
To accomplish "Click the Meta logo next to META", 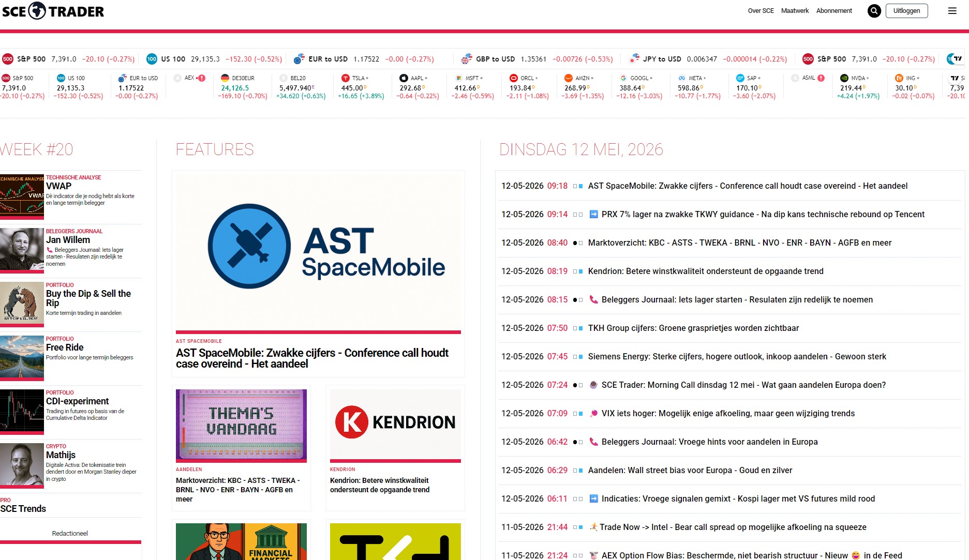I will tap(682, 78).
